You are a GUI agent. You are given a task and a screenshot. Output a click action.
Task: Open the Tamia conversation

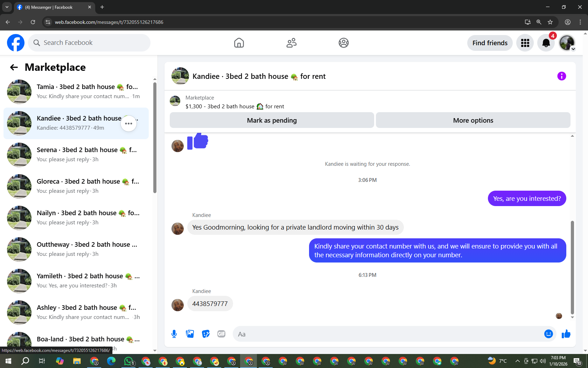tap(76, 92)
